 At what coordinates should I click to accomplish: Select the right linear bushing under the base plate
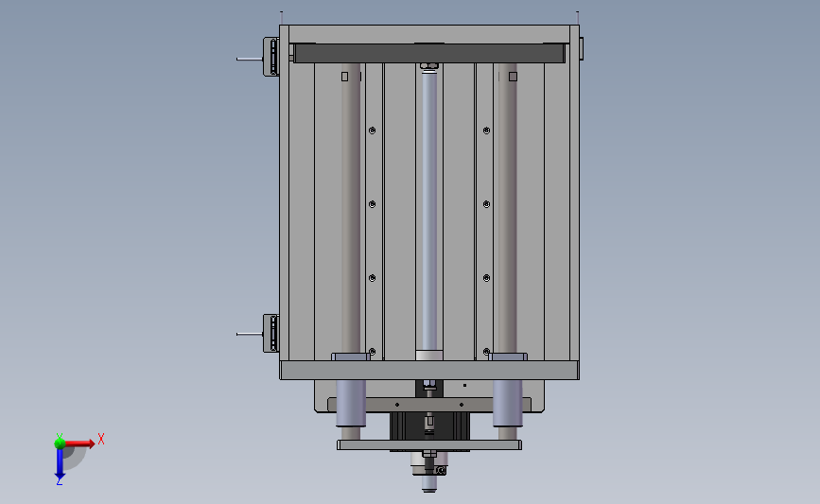pos(507,403)
